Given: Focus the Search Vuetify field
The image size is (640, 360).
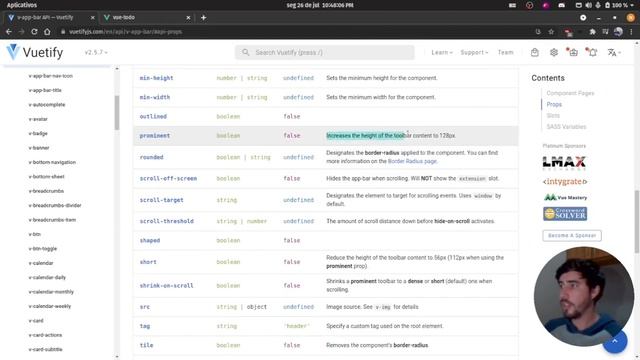Looking at the screenshot, I should click(324, 52).
